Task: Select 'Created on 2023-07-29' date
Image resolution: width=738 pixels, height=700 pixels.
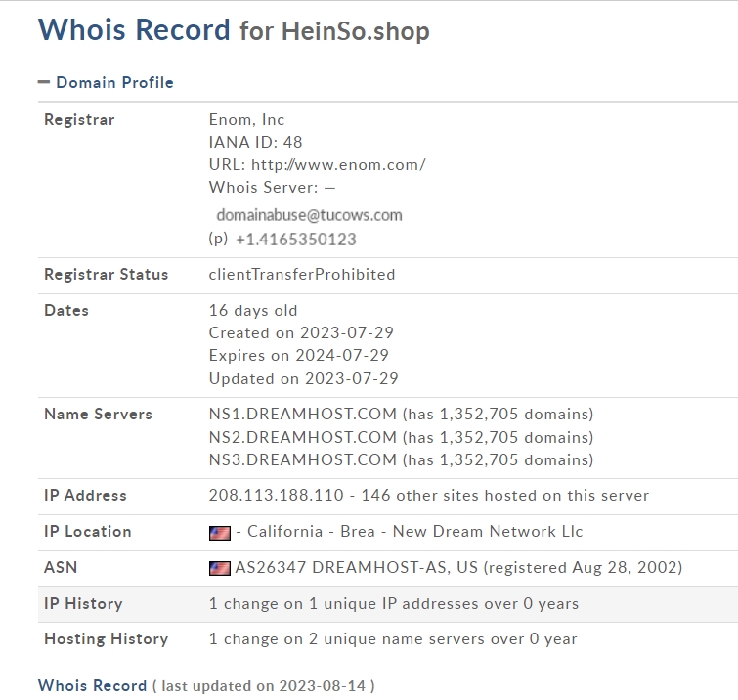Action: (301, 332)
